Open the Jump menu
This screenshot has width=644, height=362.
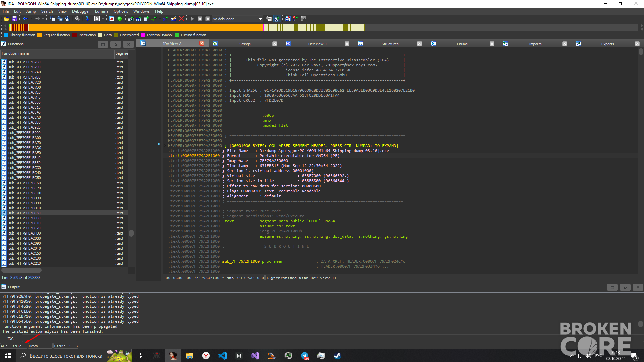(31, 11)
